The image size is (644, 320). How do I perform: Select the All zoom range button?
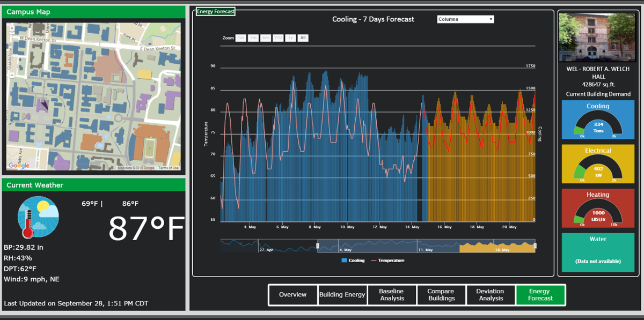[x=303, y=38]
